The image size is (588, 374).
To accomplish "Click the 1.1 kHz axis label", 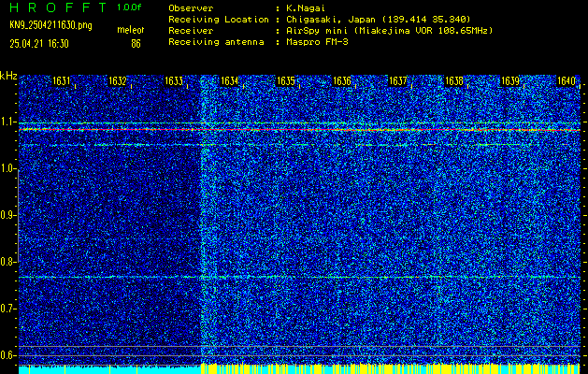I will [x=7, y=122].
